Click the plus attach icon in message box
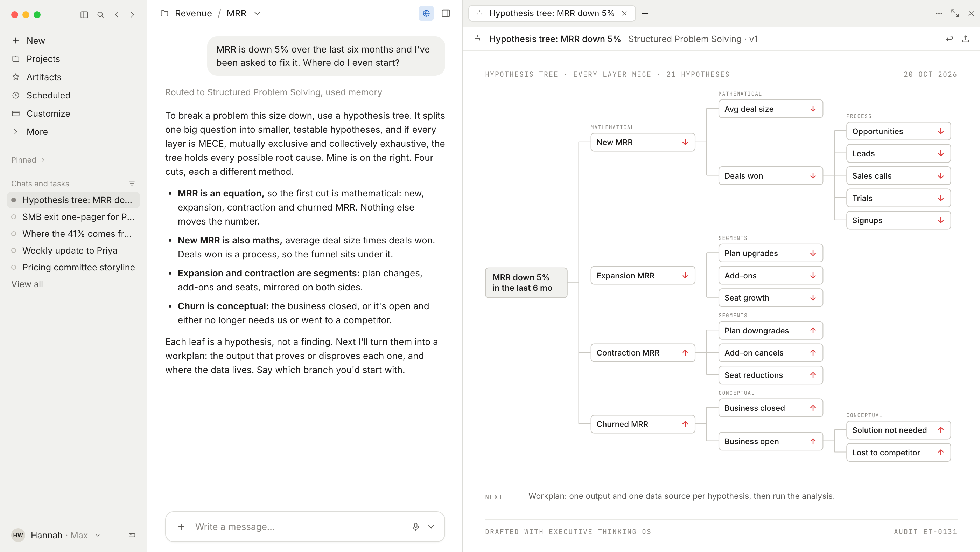The height and width of the screenshot is (552, 980). [x=181, y=526]
